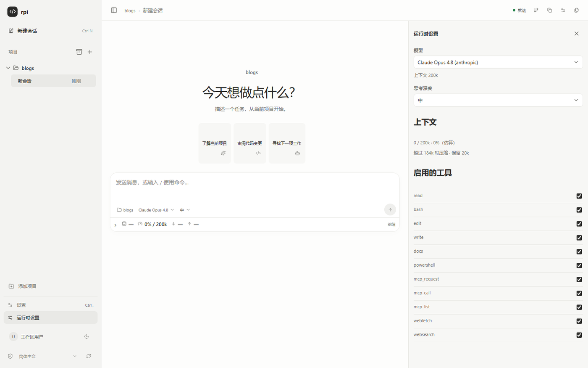Select the 新会话 session item
This screenshot has width=588, height=368.
(53, 81)
